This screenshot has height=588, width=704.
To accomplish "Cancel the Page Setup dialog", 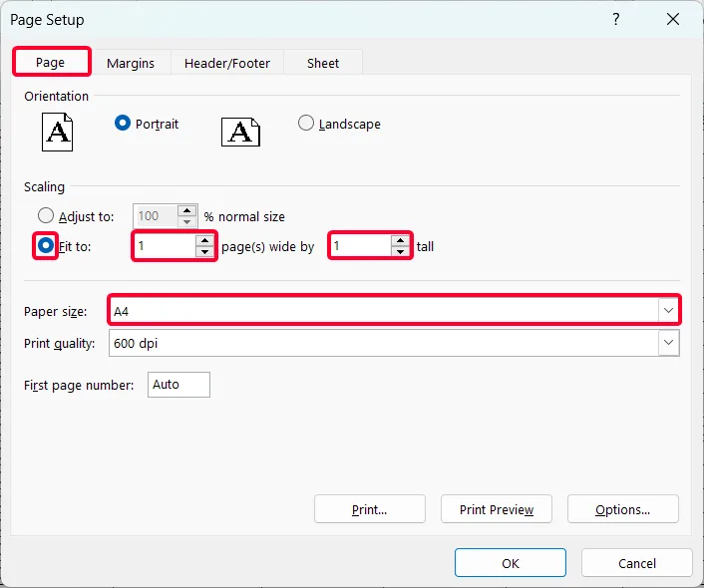I will 636,562.
